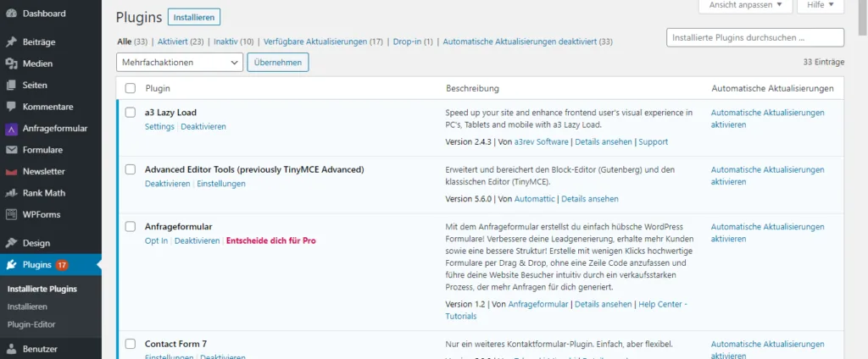The height and width of the screenshot is (359, 868).
Task: View details for Anfrageformular plugin
Action: (604, 304)
